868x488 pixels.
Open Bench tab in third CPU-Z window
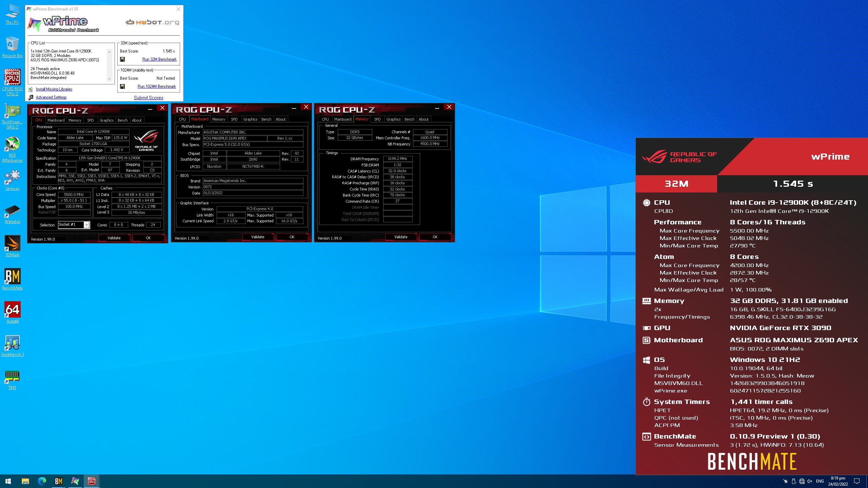tap(409, 119)
